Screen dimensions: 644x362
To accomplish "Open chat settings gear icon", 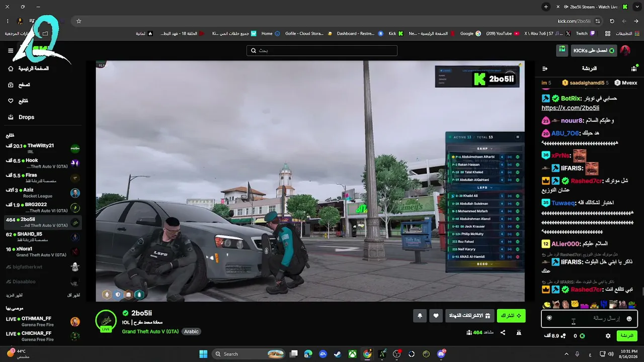I will (x=608, y=336).
